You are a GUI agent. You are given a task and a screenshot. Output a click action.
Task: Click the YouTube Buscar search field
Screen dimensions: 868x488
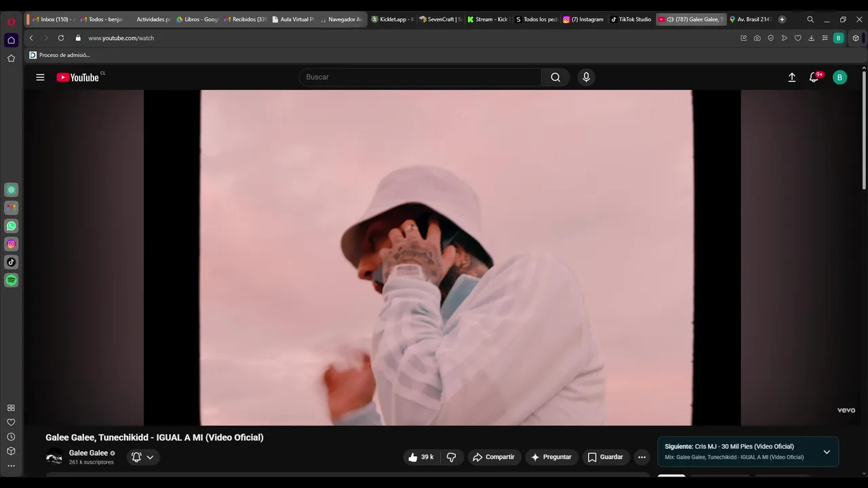coord(420,77)
